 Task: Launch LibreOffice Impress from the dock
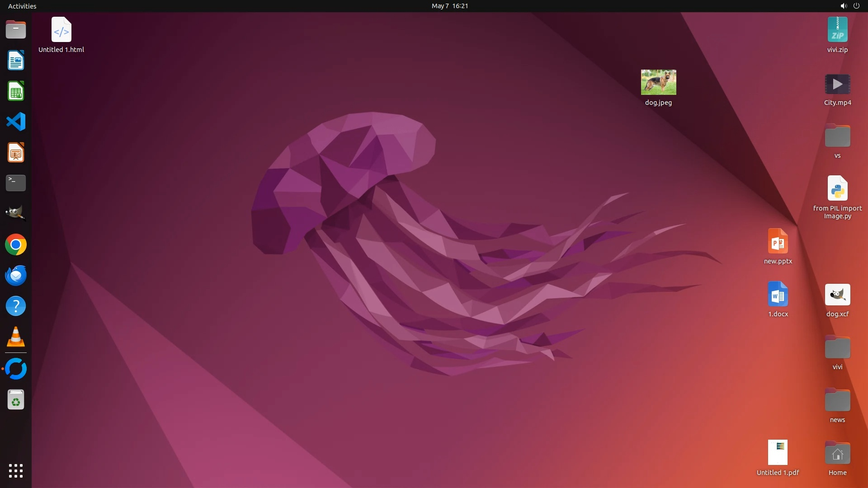click(x=16, y=153)
